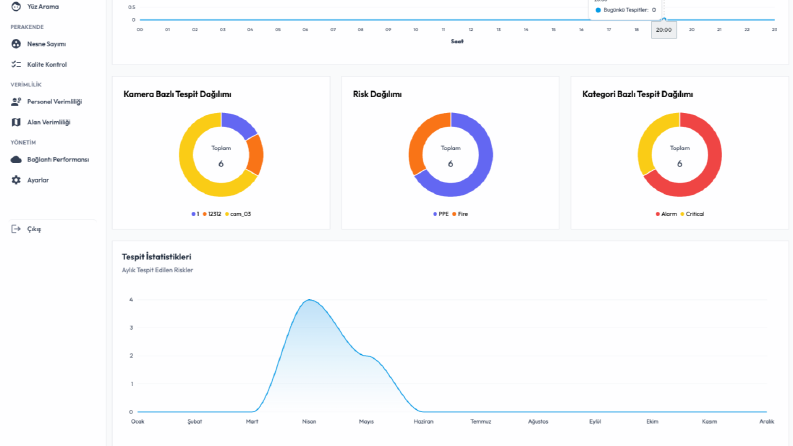The height and width of the screenshot is (446, 793).
Task: Click the Haziran month axis label
Action: (x=423, y=421)
